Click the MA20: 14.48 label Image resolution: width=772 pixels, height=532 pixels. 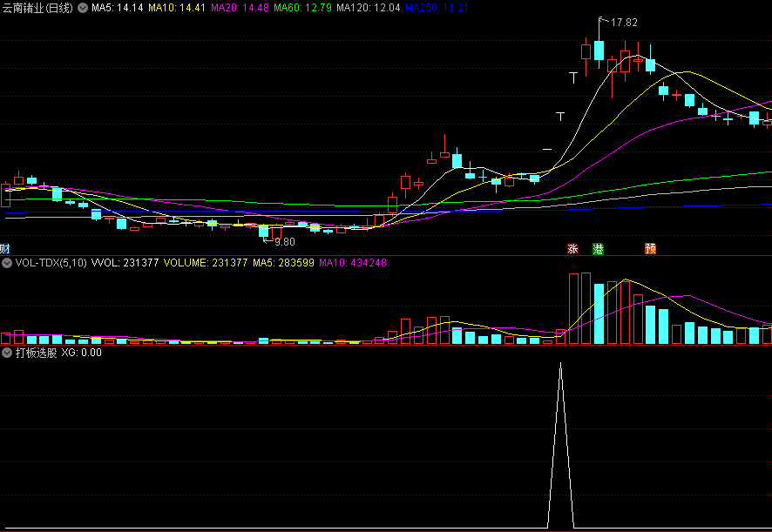tap(240, 8)
